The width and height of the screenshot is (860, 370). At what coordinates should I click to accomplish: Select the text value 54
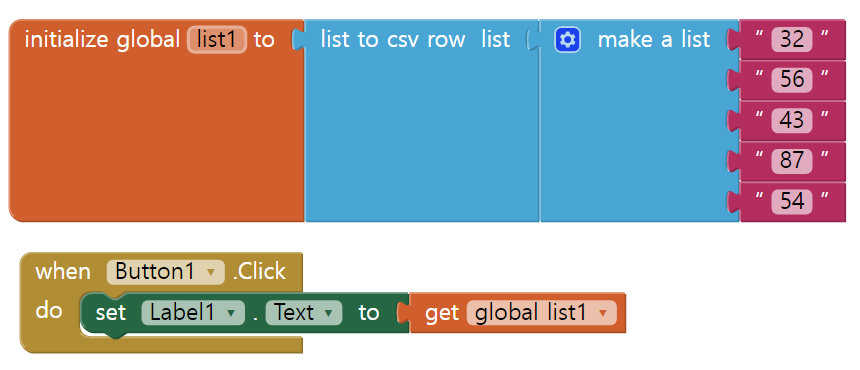coord(791,202)
